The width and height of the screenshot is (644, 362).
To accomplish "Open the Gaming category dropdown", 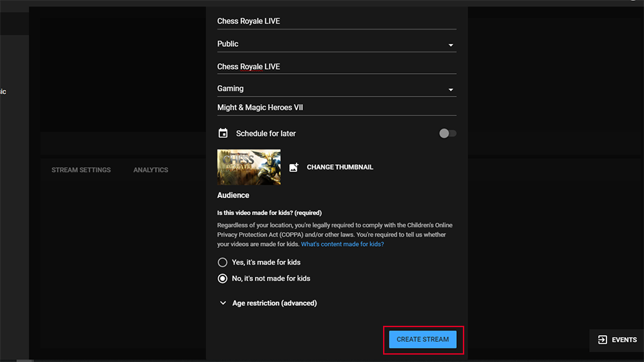I will (x=337, y=88).
